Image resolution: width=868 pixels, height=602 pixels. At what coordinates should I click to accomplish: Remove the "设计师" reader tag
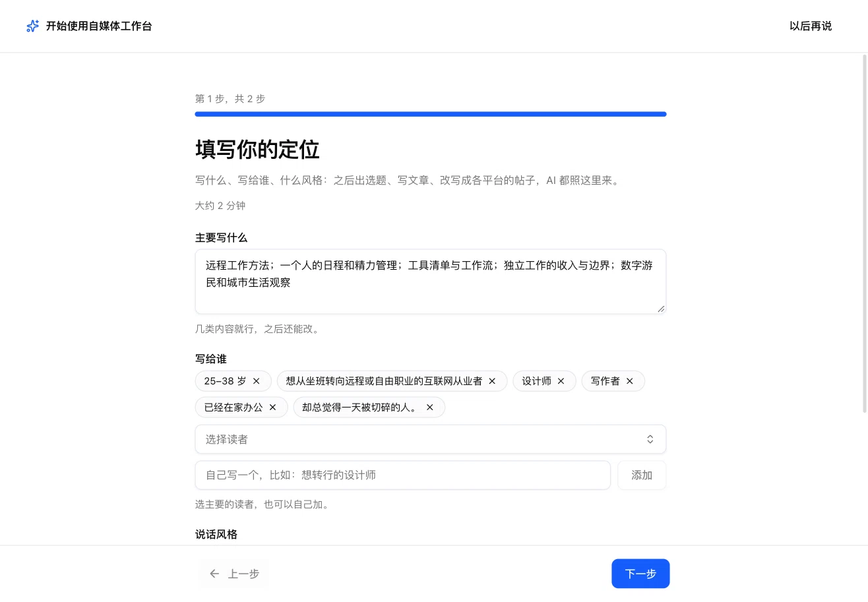tap(561, 381)
